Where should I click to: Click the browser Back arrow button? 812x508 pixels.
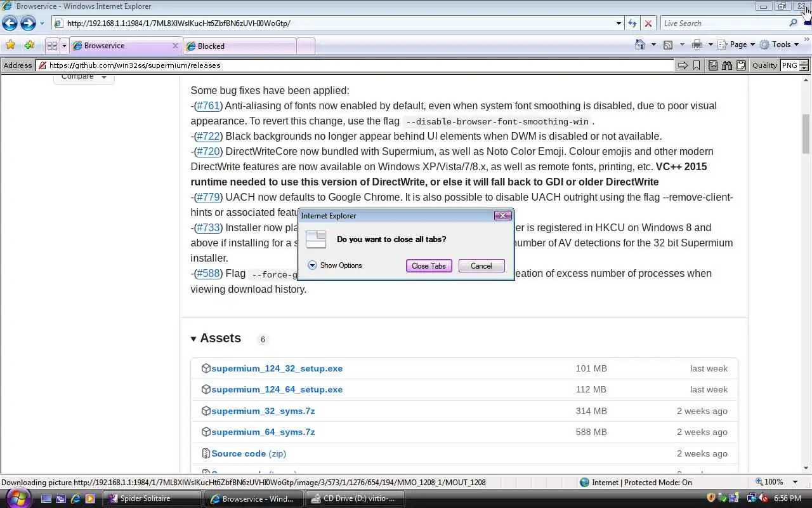(x=10, y=23)
